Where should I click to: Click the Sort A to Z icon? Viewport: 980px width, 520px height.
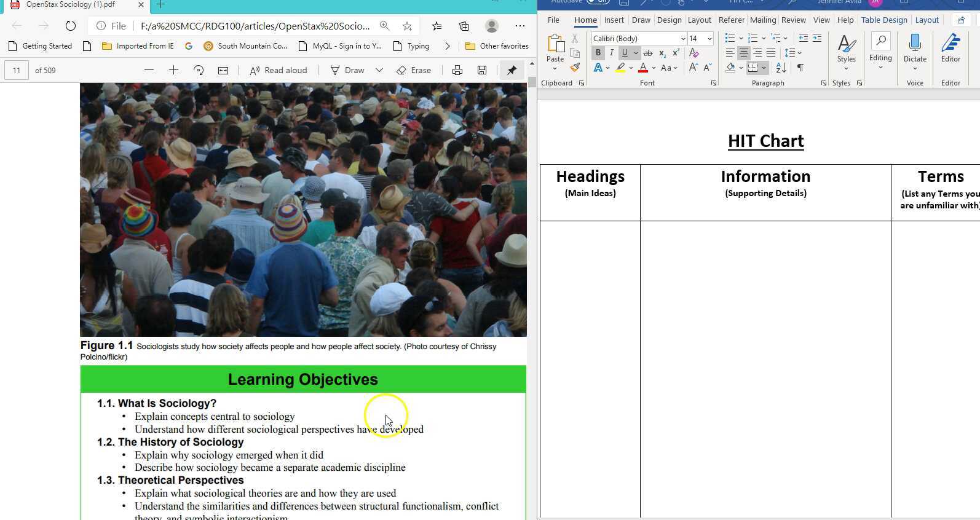[781, 68]
